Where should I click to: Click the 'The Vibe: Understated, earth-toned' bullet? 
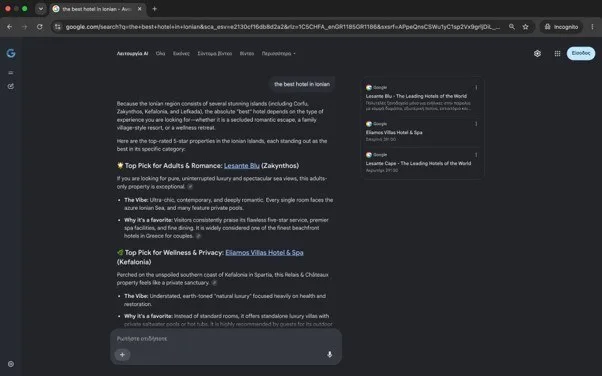click(225, 300)
